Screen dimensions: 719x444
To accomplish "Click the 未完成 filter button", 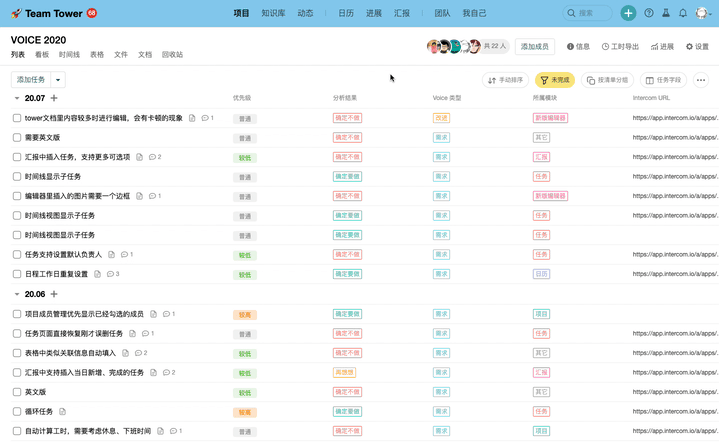I will coord(555,80).
